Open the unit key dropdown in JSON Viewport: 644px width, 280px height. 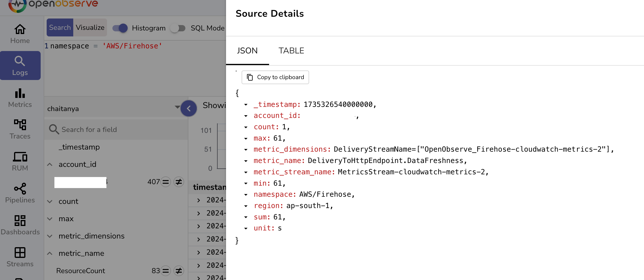click(x=246, y=228)
